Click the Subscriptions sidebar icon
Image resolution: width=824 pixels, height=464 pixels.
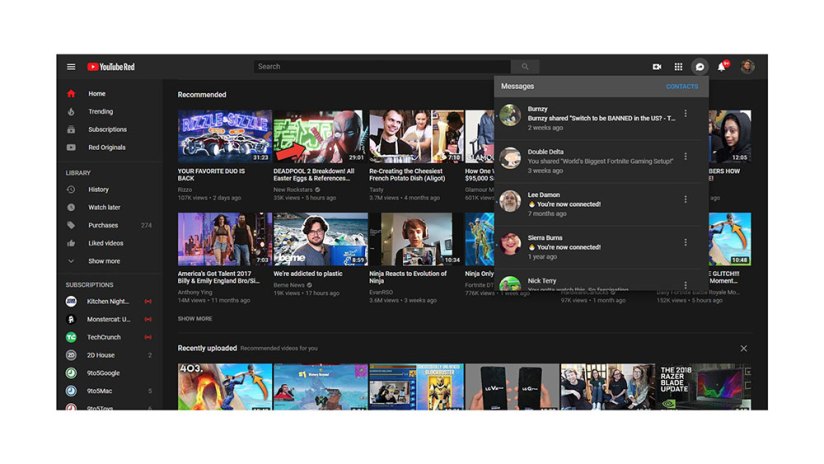click(71, 129)
